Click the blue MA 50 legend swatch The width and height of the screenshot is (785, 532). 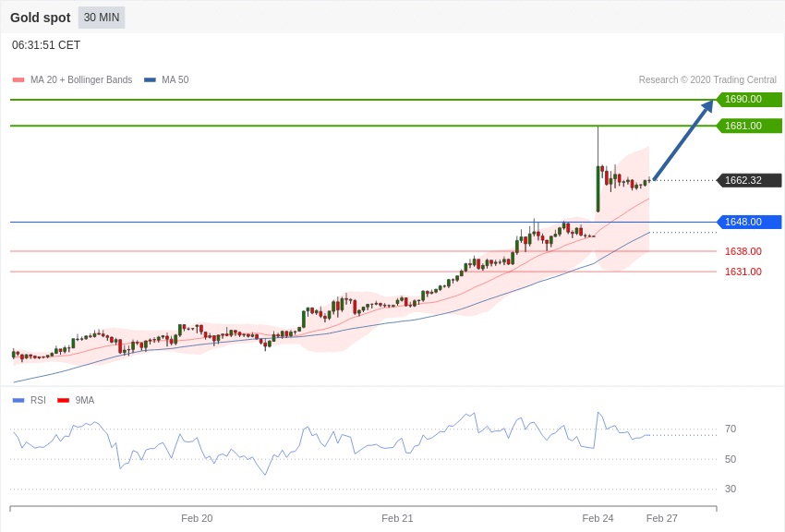[150, 80]
